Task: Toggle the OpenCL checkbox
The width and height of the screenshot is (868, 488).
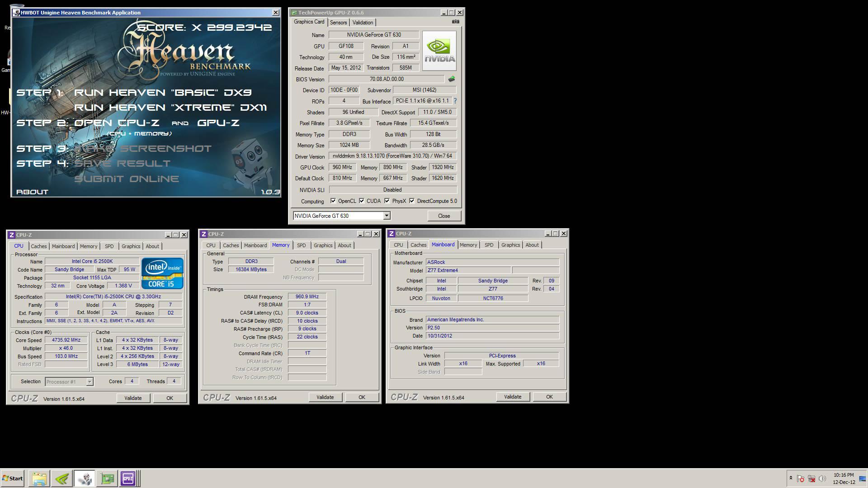Action: pyautogui.click(x=333, y=201)
